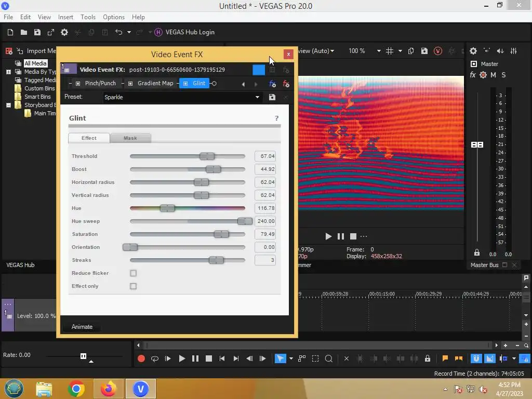Screen dimensions: 532x399
Task: Open Master Bus audio properties gear icon
Action: pyautogui.click(x=473, y=51)
